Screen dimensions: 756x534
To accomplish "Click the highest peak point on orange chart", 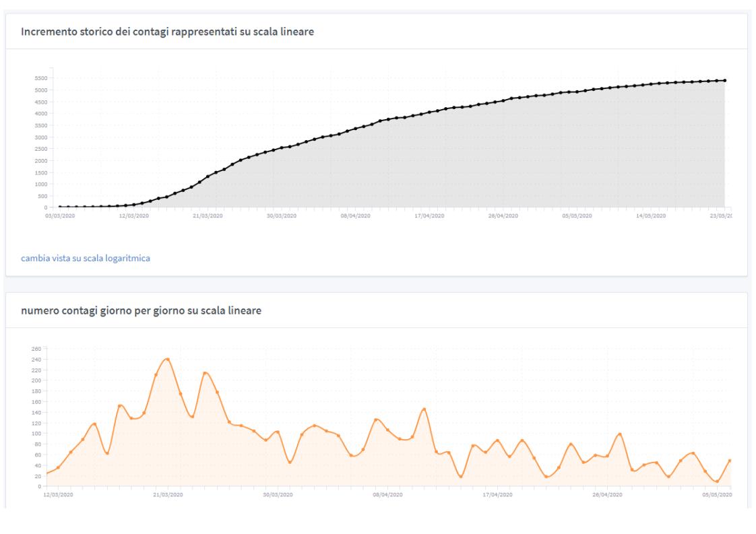I will pyautogui.click(x=168, y=359).
